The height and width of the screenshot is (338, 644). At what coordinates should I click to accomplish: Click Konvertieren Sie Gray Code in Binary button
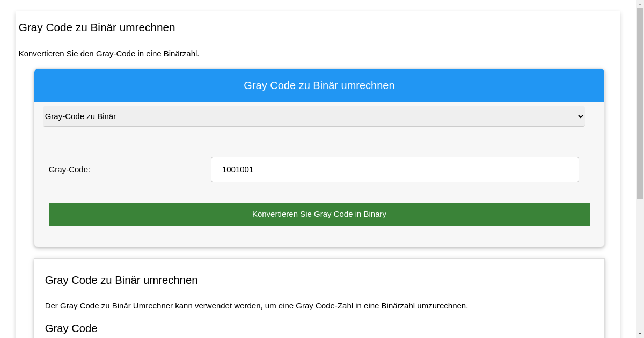[x=319, y=214]
